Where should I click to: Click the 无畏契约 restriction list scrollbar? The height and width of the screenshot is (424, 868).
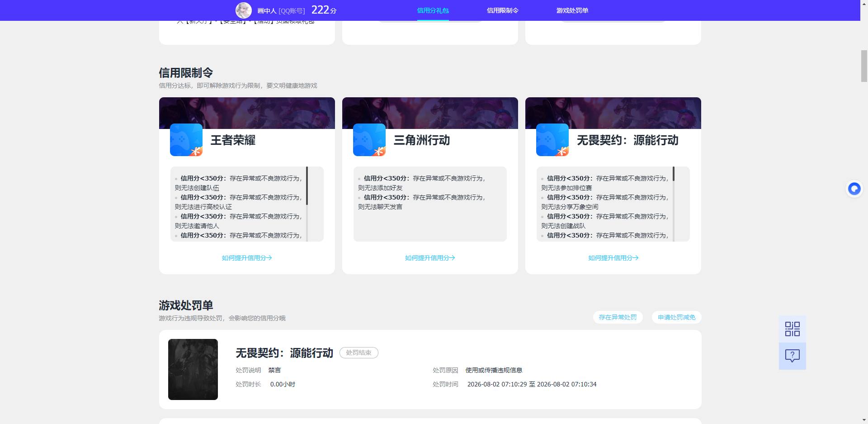673,174
